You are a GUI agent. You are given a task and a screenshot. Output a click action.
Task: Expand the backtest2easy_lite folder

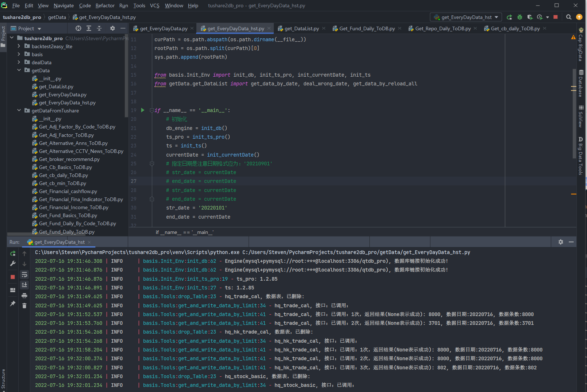[x=19, y=46]
